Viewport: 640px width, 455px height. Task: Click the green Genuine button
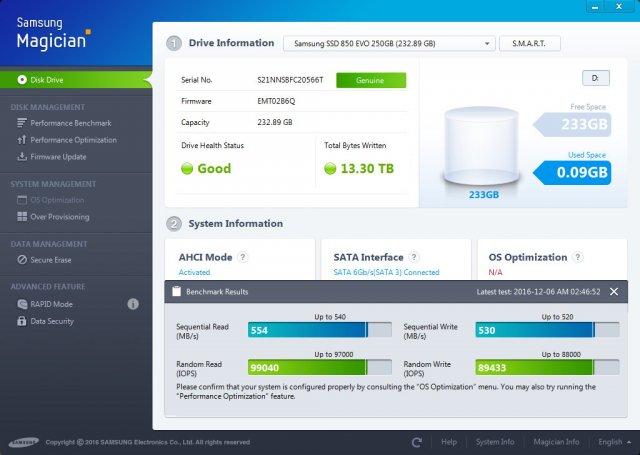[371, 80]
